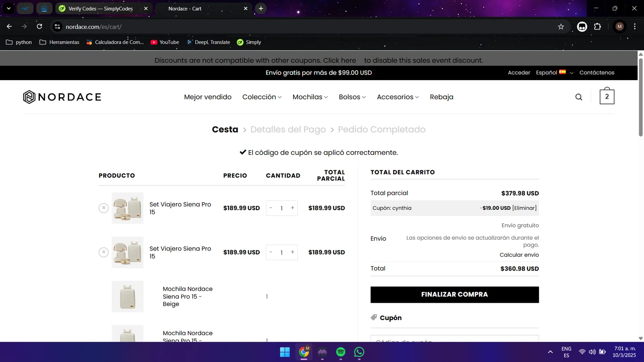Image resolution: width=644 pixels, height=362 pixels.
Task: Expand the Colección menu
Action: [262, 97]
